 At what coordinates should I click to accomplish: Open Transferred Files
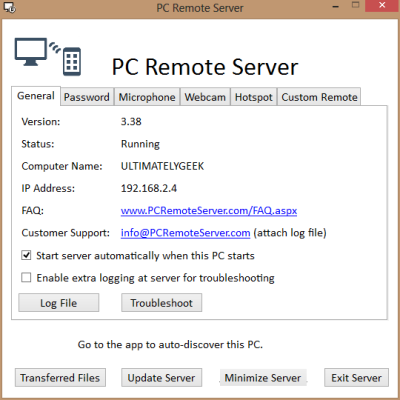click(60, 378)
